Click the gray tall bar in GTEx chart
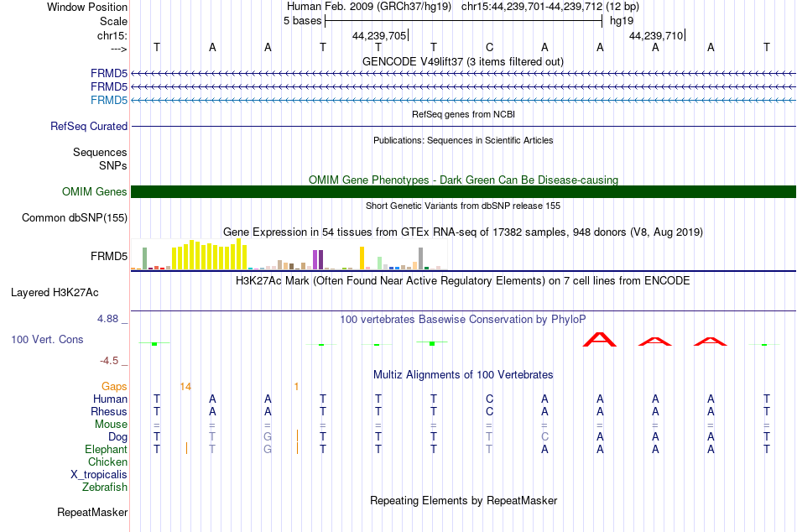The height and width of the screenshot is (532, 797). (421, 258)
